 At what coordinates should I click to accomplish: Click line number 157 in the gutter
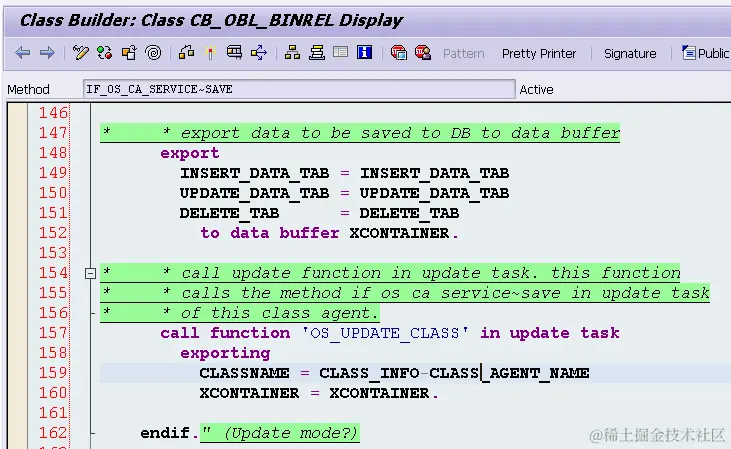[x=53, y=333]
